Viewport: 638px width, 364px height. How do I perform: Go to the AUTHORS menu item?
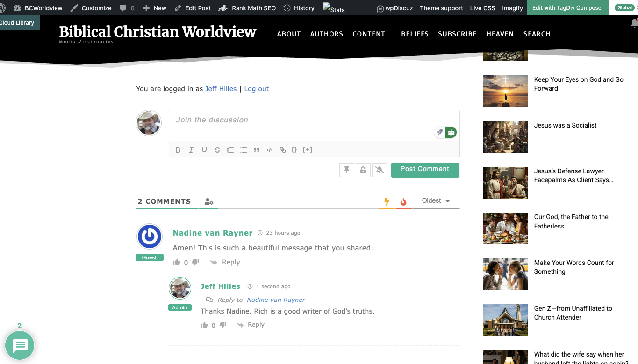click(x=327, y=34)
